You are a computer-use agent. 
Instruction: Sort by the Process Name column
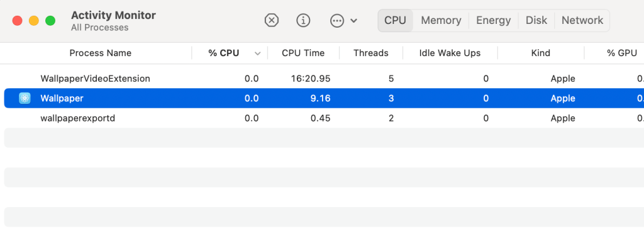pyautogui.click(x=100, y=53)
